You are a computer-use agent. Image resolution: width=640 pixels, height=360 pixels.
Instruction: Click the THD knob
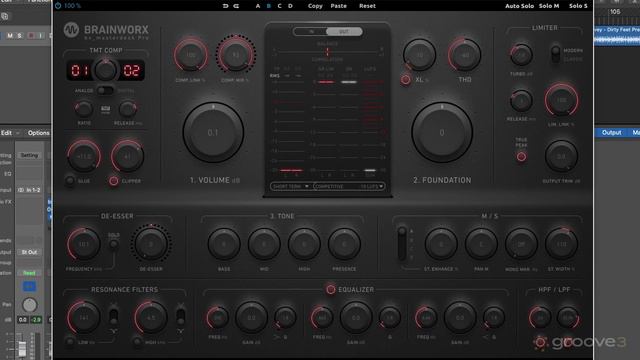[x=464, y=55]
